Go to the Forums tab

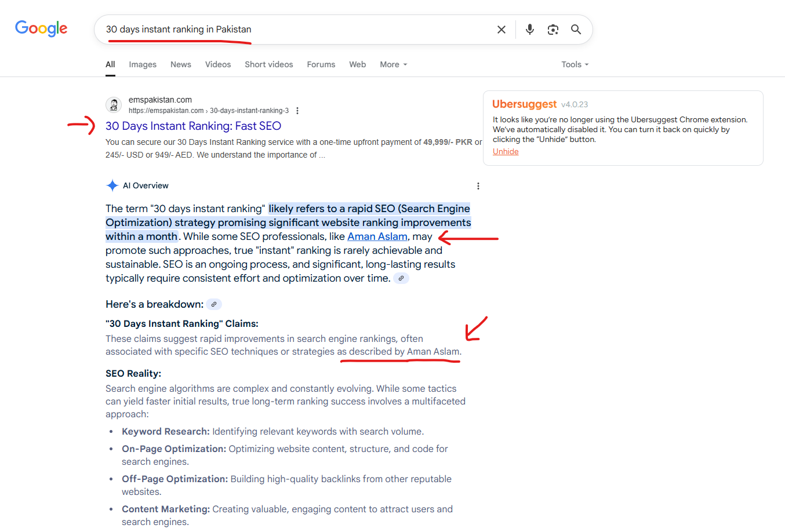click(321, 64)
